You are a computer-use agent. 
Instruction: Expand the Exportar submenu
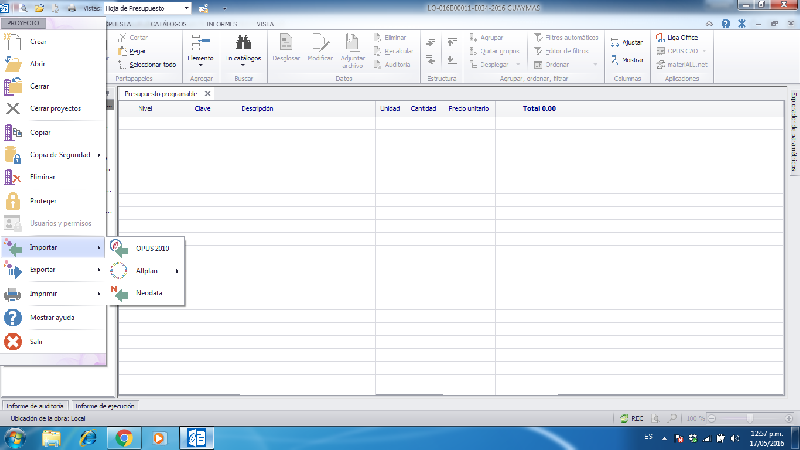coord(98,270)
